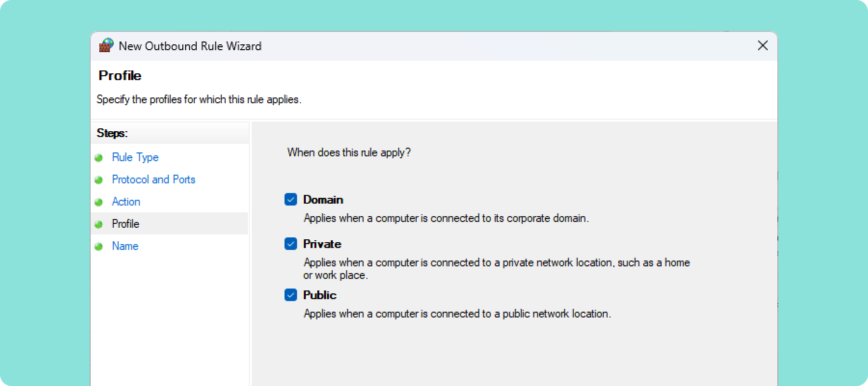Close the New Outbound Rule Wizard

(x=763, y=45)
